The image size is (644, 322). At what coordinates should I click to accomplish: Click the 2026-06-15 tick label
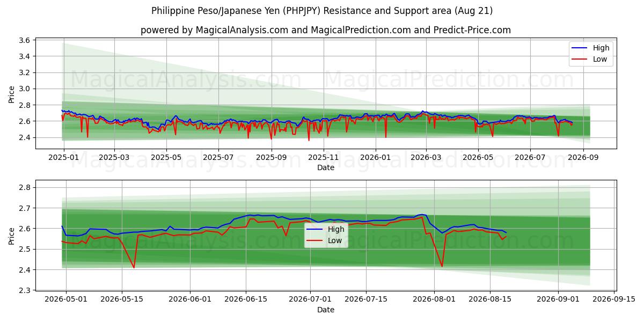[246, 299]
